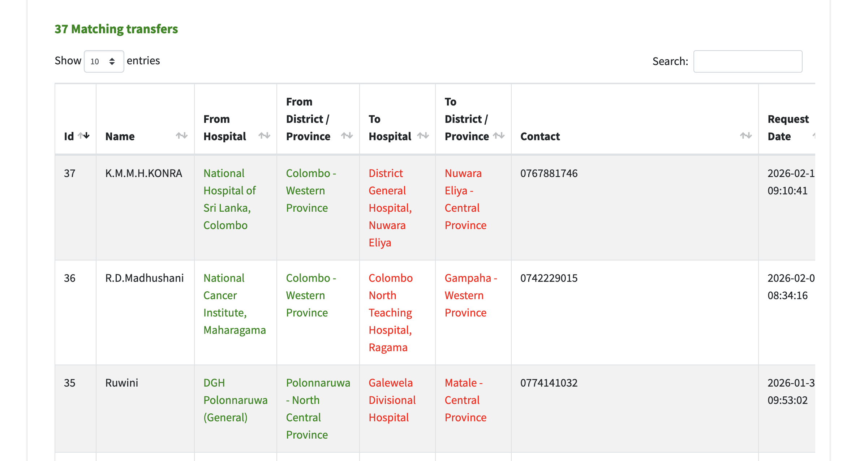Screen dimensions: 868x461
Task: Click the Contact column sort arrows
Action: click(745, 136)
